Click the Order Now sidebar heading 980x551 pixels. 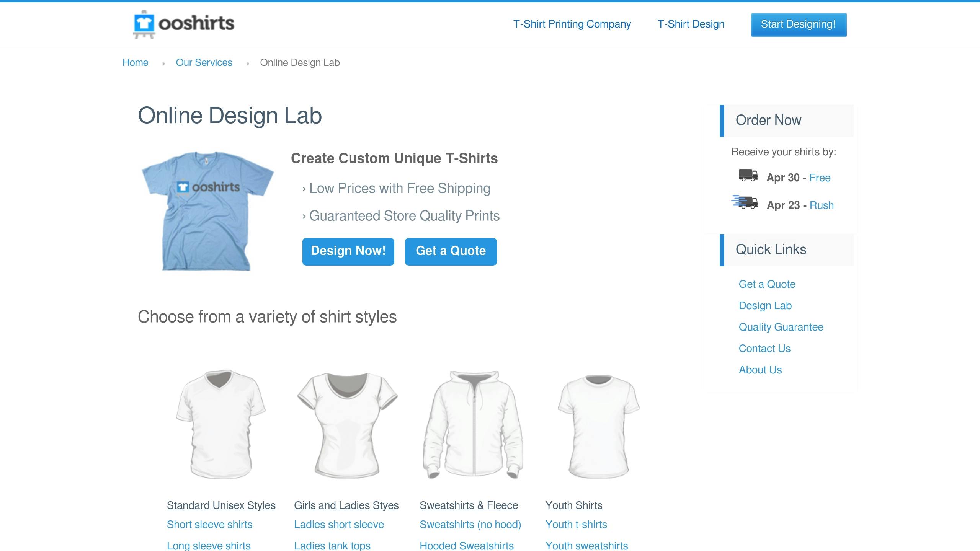pos(768,120)
